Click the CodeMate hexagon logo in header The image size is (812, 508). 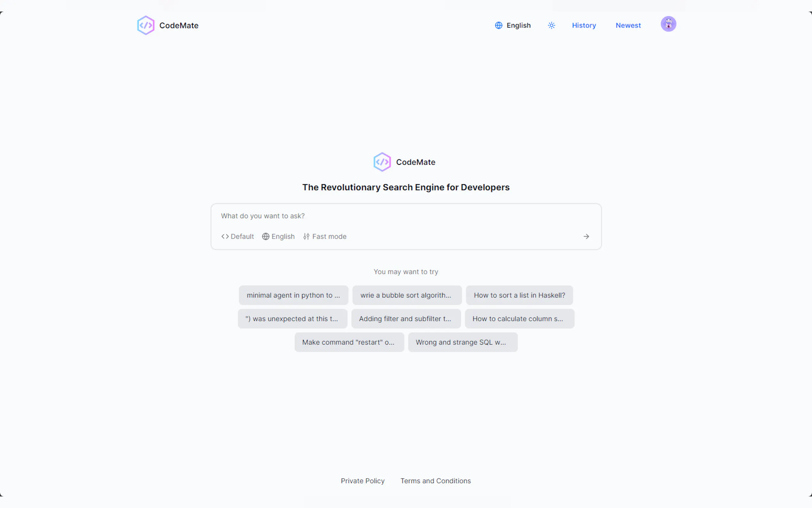pyautogui.click(x=146, y=25)
